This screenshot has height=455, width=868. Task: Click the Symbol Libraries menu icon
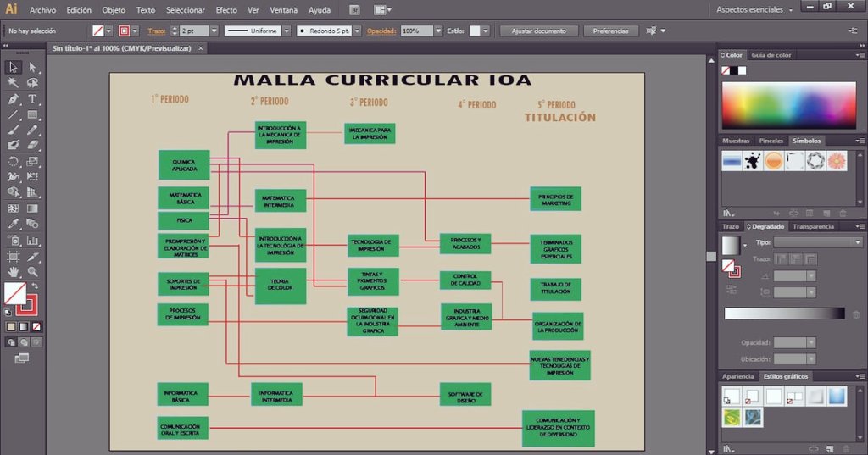click(x=729, y=214)
